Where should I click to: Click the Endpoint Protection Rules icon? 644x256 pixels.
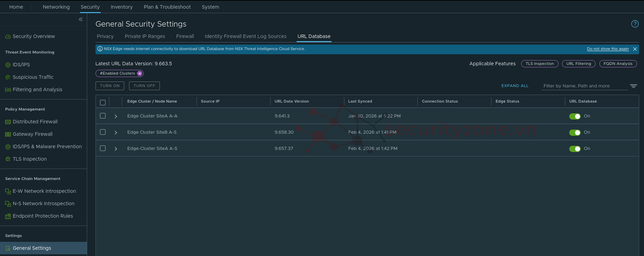[8, 216]
